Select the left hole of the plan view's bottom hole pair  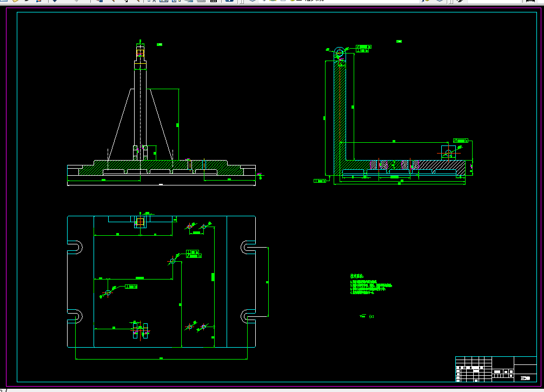pos(189,327)
